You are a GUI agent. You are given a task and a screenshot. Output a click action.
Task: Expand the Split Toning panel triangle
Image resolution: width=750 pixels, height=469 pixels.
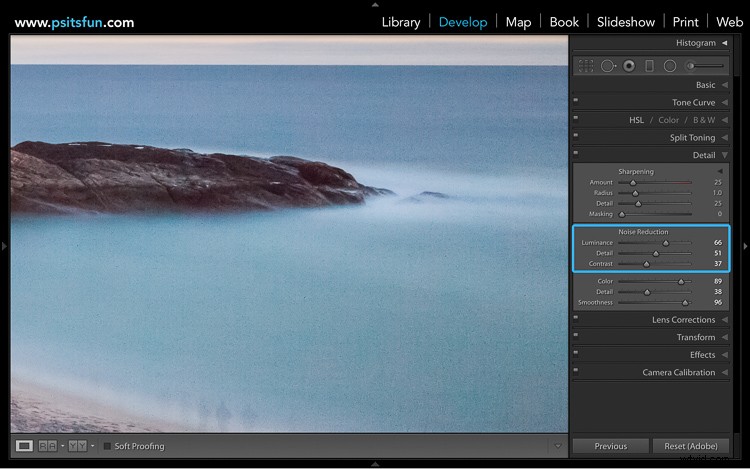coord(725,138)
